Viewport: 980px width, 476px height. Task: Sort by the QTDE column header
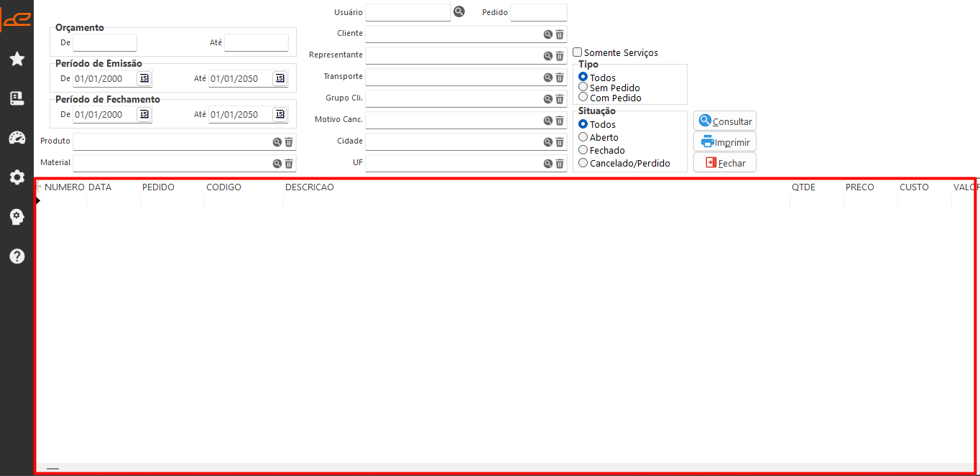(803, 187)
